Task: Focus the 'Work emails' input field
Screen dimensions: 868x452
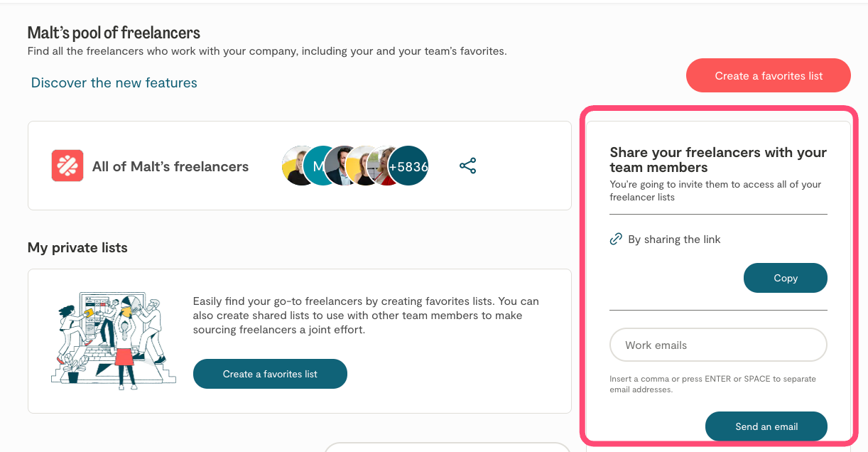Action: pyautogui.click(x=718, y=345)
